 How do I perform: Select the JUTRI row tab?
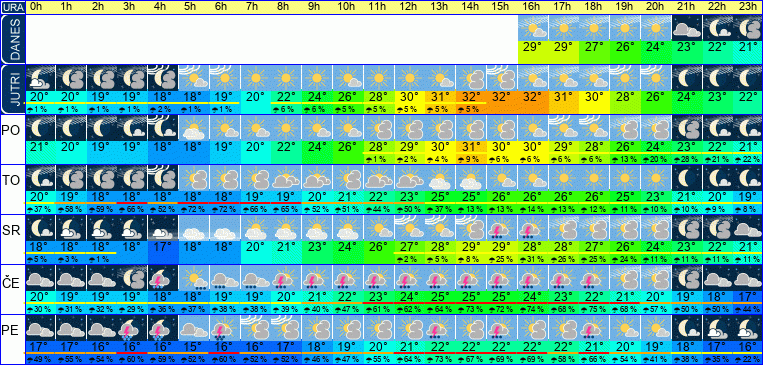[x=12, y=90]
